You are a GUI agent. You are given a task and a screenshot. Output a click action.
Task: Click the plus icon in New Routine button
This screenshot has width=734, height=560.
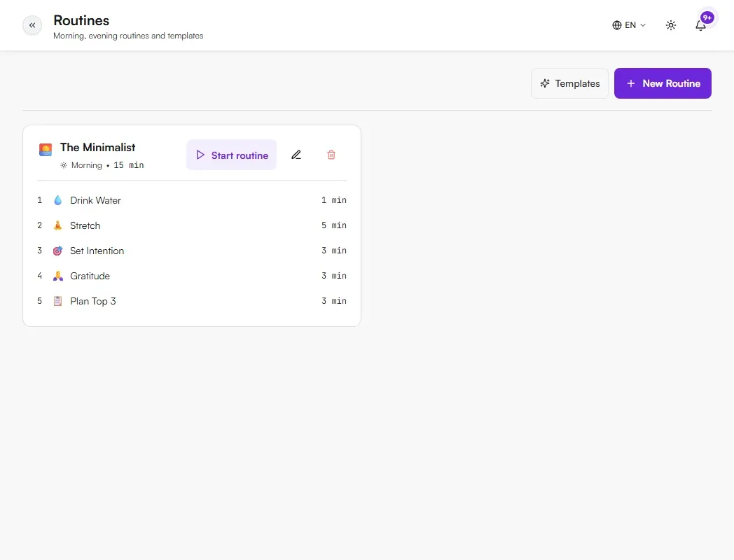tap(631, 83)
